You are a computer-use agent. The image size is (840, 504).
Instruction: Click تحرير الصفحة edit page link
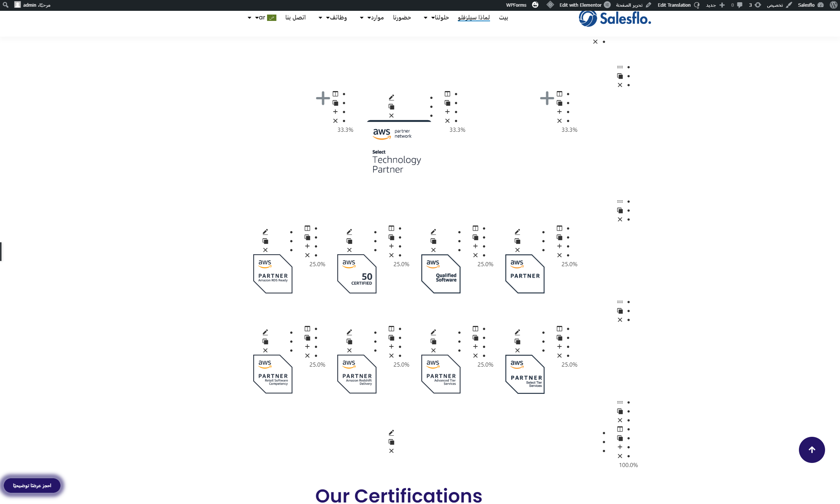coord(633,5)
